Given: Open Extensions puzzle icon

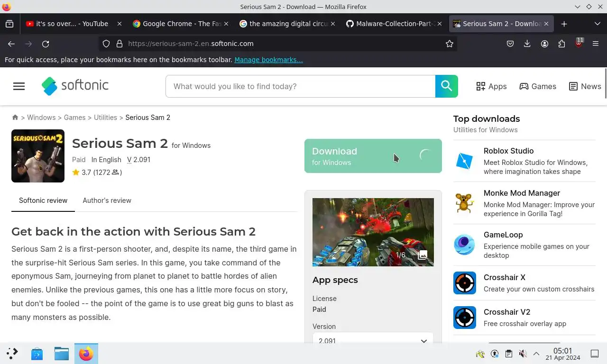Looking at the screenshot, I should 561,44.
